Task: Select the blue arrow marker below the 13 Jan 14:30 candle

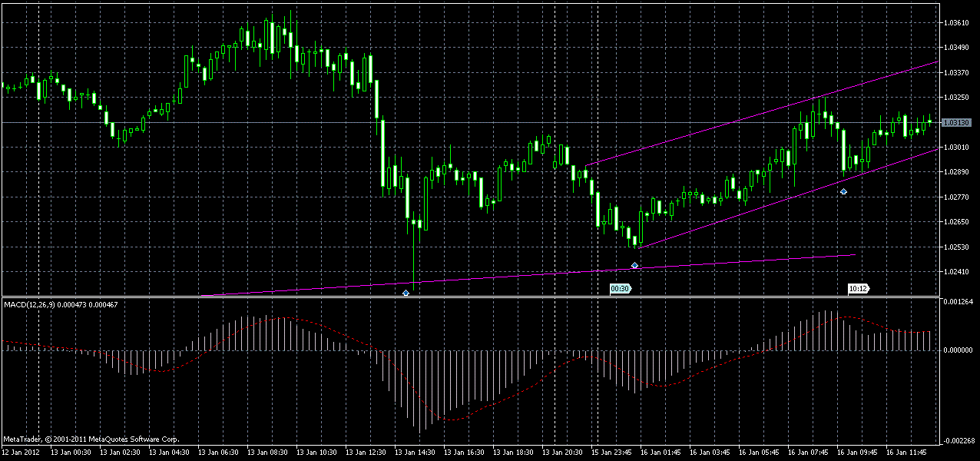Action: [406, 293]
